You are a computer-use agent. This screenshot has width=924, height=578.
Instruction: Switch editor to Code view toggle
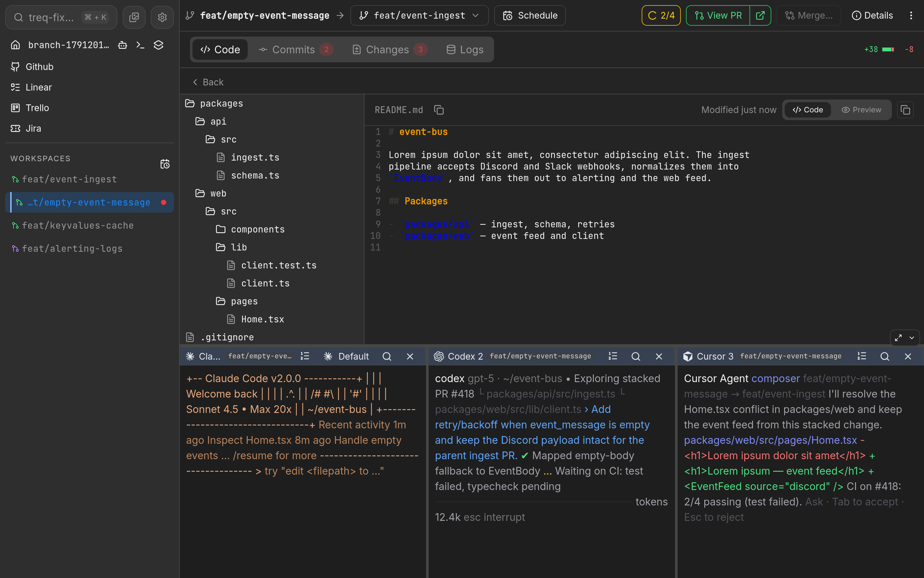coord(808,110)
